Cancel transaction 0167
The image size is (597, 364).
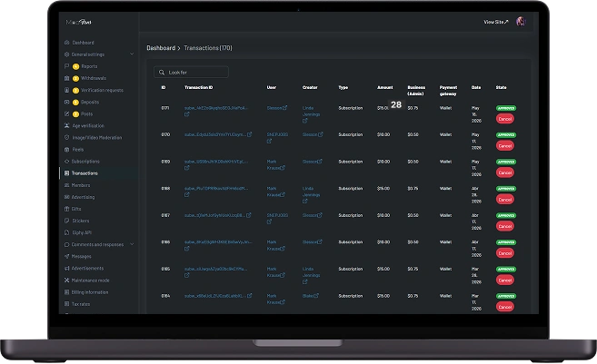tap(505, 226)
